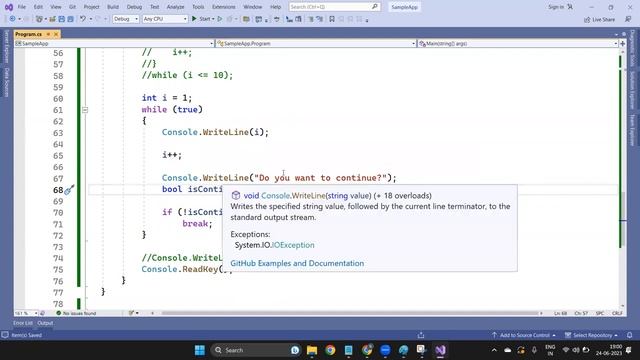640x360 pixels.
Task: Click line number 63 in the editor
Action: coord(58,133)
